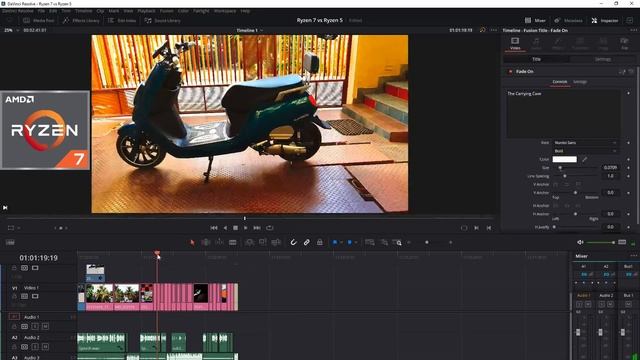Choose the Selection mode arrow tool

click(x=192, y=242)
